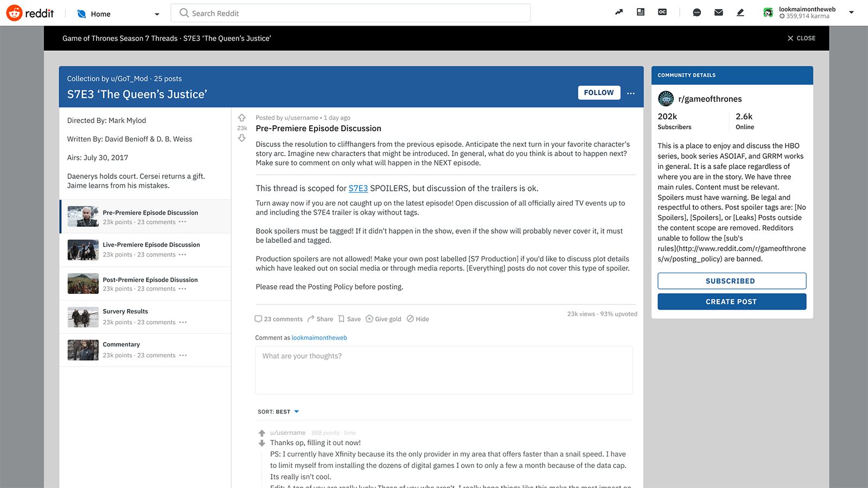Open the lookmaimontheweb user menu

(x=808, y=12)
